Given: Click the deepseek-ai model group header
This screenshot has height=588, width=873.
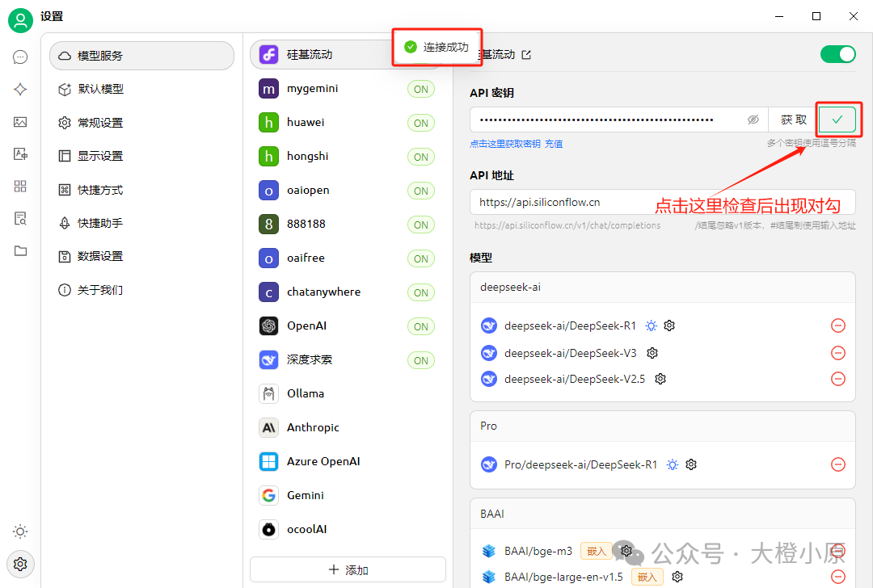Looking at the screenshot, I should tap(663, 287).
